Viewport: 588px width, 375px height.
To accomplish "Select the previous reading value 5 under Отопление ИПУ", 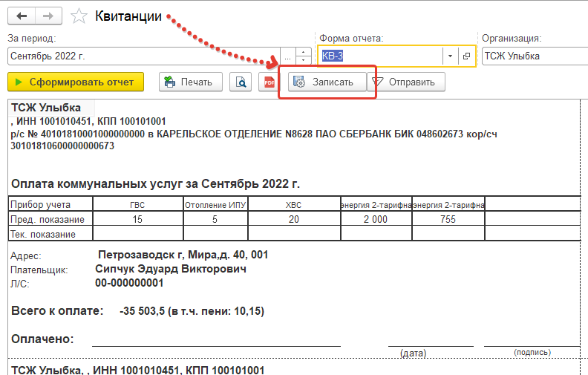I will tap(215, 219).
